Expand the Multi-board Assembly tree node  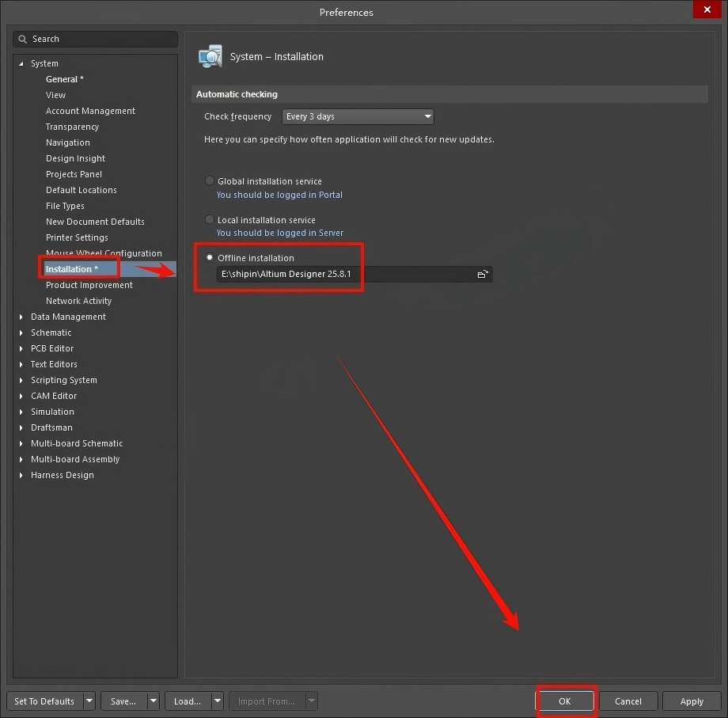[21, 459]
